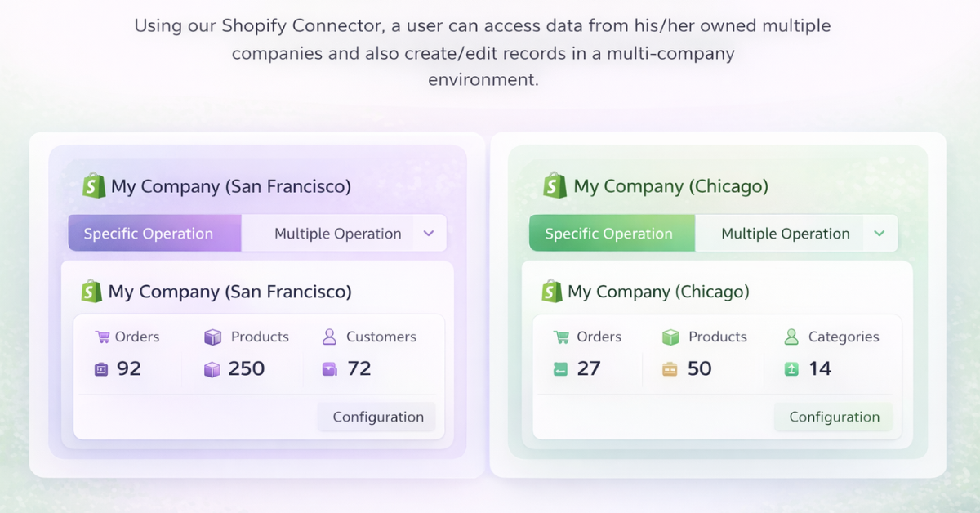Screen dimensions: 980x513
Task: Expand the Chicago operation dropdown chevron
Action: point(879,234)
